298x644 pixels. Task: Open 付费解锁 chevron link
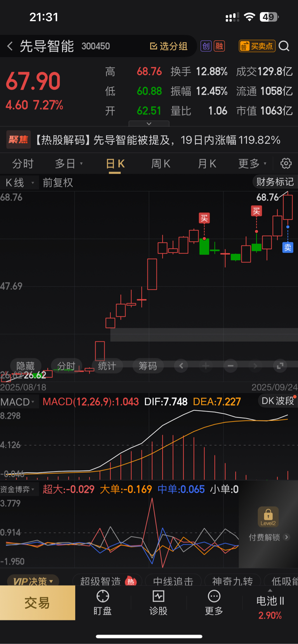[269, 537]
